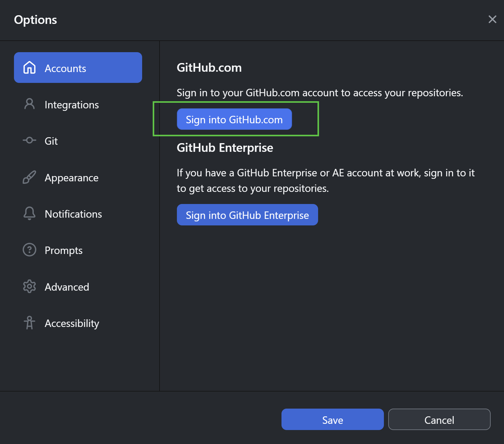
Task: Show the Prompts settings tab
Action: click(78, 250)
